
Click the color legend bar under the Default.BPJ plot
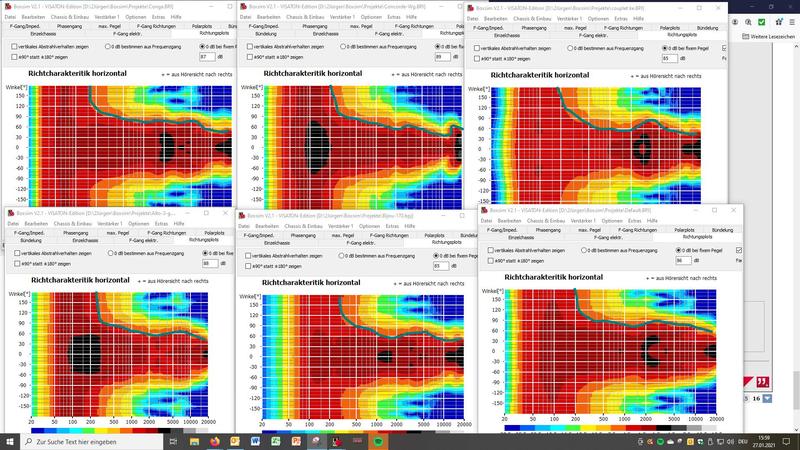[x=610, y=428]
